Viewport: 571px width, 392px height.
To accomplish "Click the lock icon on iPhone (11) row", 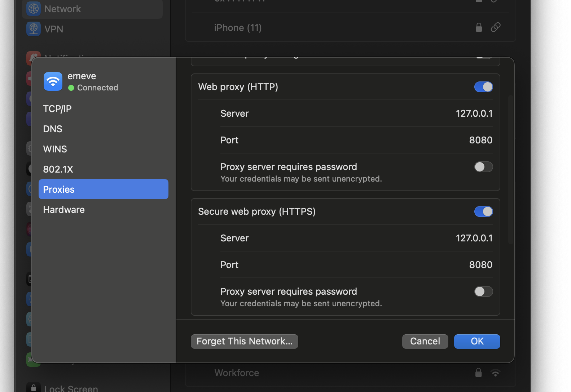I will click(x=479, y=27).
